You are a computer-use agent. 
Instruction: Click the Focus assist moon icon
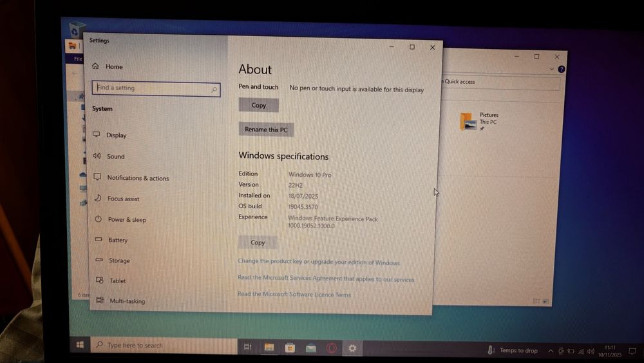pyautogui.click(x=98, y=198)
